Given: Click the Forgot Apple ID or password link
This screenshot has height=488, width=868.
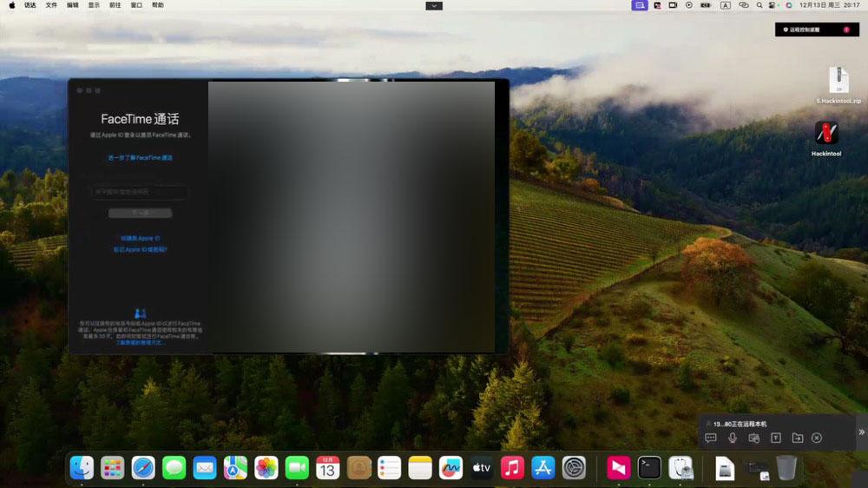Looking at the screenshot, I should [x=140, y=250].
